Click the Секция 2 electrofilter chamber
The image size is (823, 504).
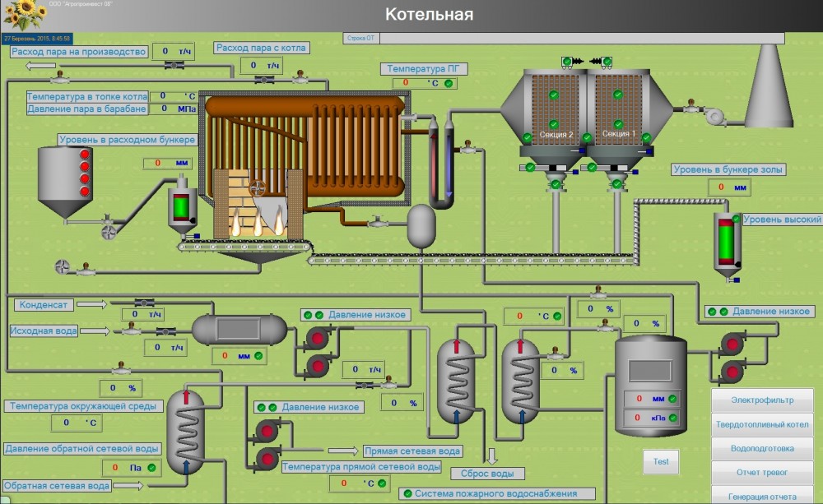tap(552, 109)
